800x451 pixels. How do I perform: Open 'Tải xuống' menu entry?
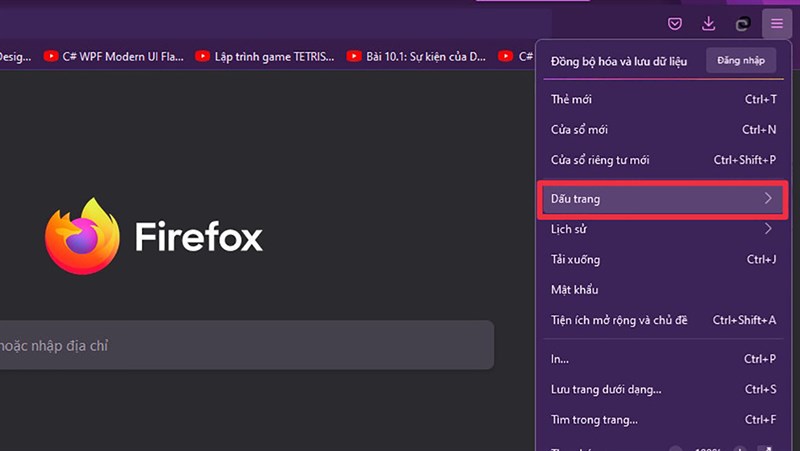click(663, 260)
